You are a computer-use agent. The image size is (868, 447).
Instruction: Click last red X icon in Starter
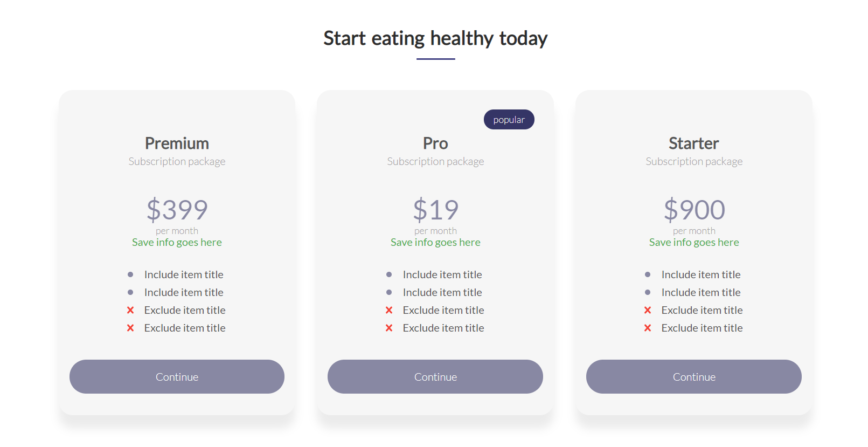click(648, 328)
